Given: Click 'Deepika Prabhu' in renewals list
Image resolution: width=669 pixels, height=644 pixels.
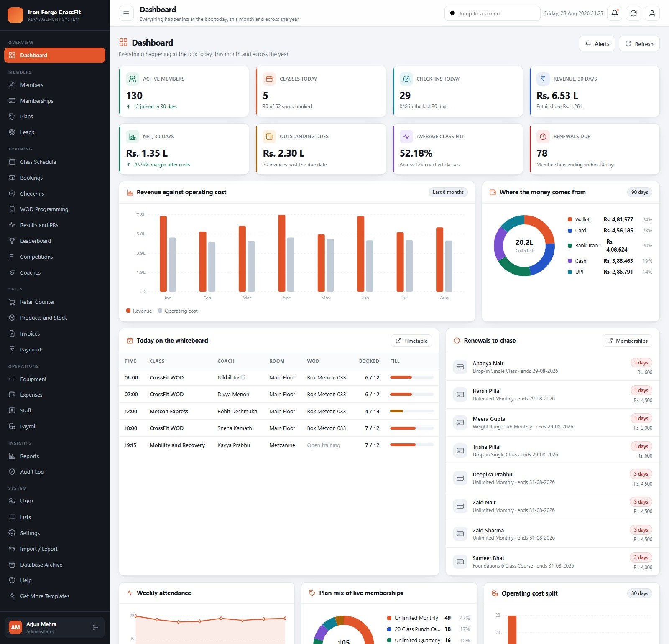Looking at the screenshot, I should [493, 474].
